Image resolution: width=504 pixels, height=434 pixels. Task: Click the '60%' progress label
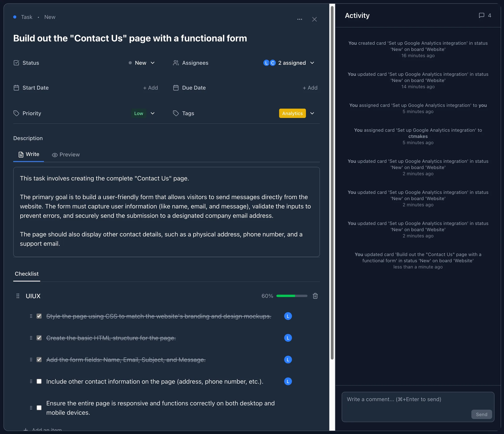tap(267, 296)
